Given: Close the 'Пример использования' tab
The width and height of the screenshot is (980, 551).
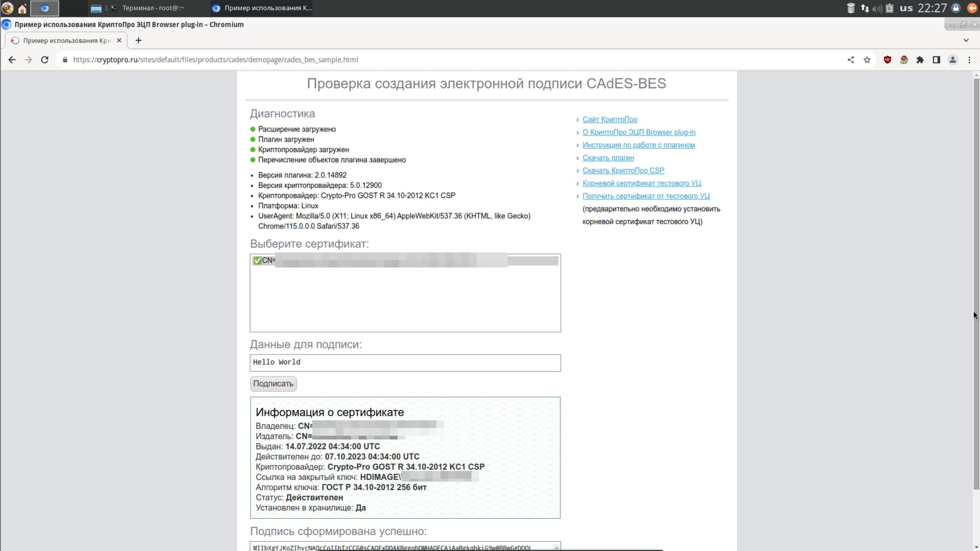Looking at the screenshot, I should pos(119,40).
